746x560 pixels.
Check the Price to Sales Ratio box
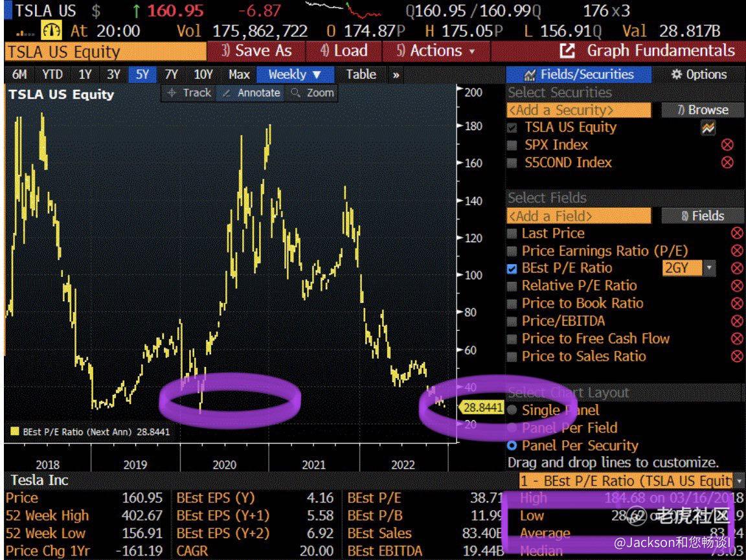[512, 356]
